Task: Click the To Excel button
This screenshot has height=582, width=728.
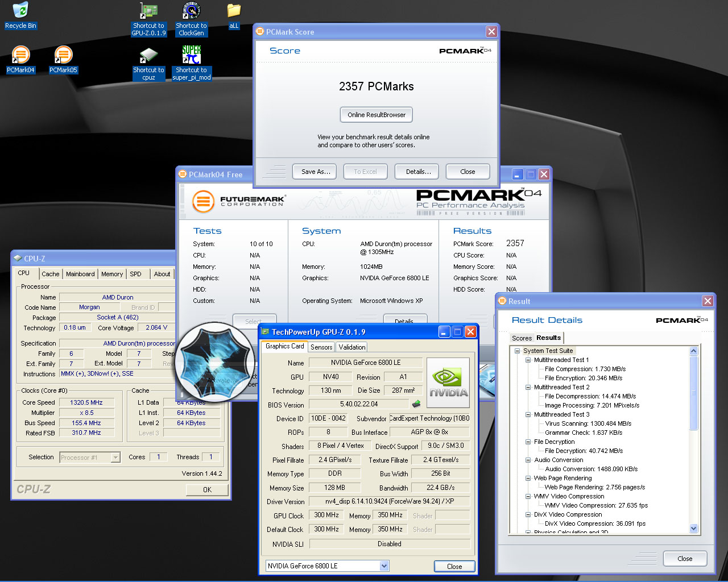Action: click(x=365, y=172)
